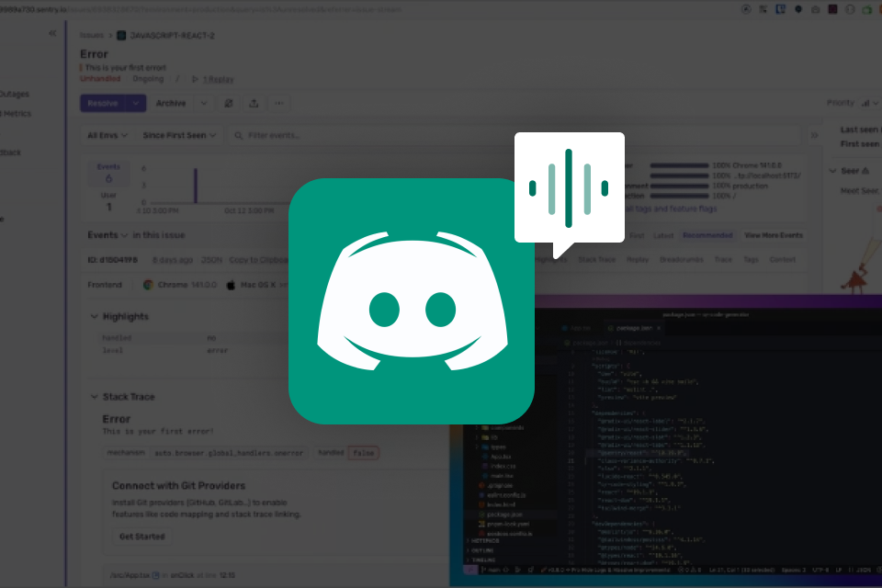This screenshot has width=882, height=588.
Task: Click the Archive button
Action: (171, 103)
